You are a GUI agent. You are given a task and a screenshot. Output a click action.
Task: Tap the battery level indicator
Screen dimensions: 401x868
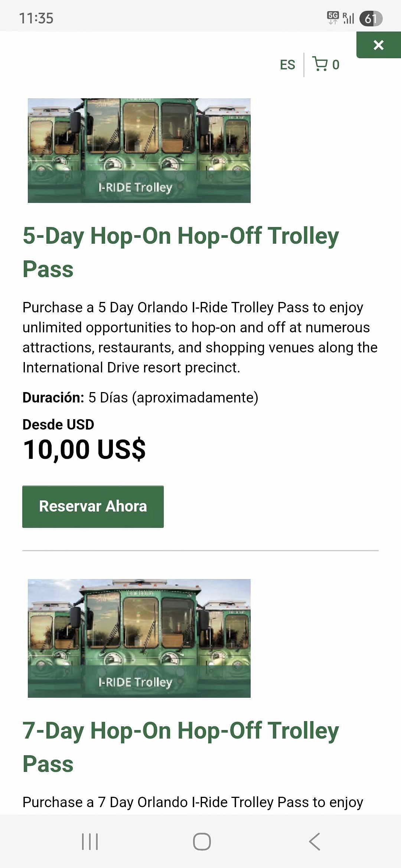(371, 19)
